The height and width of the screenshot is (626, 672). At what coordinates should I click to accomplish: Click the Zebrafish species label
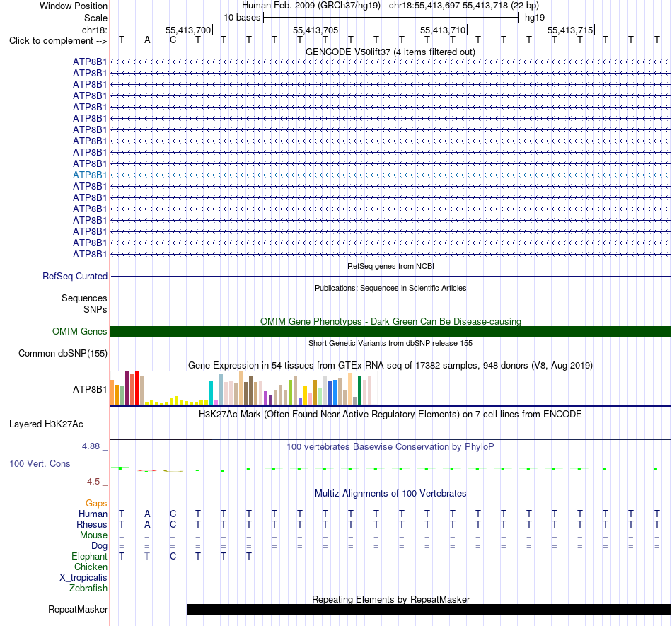click(88, 588)
